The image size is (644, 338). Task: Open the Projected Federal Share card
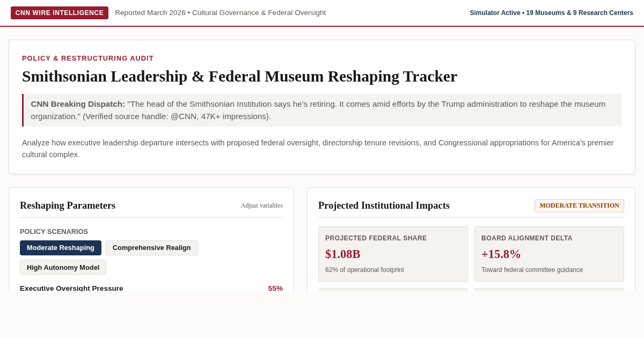pyautogui.click(x=393, y=254)
